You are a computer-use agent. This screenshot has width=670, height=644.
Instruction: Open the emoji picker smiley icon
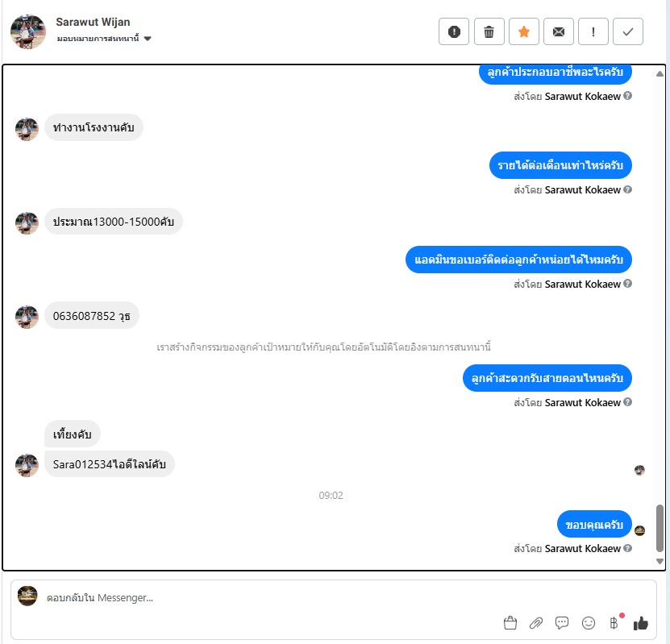(x=589, y=623)
